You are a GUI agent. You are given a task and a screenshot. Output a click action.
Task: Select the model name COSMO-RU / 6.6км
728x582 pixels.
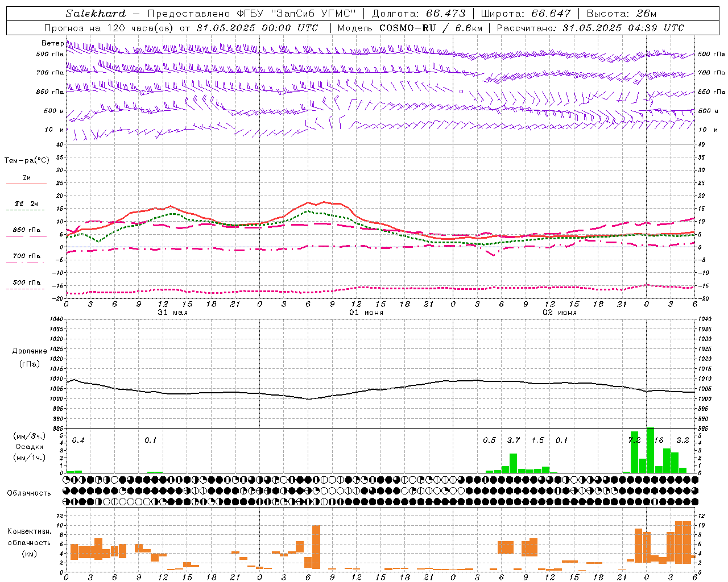point(431,28)
